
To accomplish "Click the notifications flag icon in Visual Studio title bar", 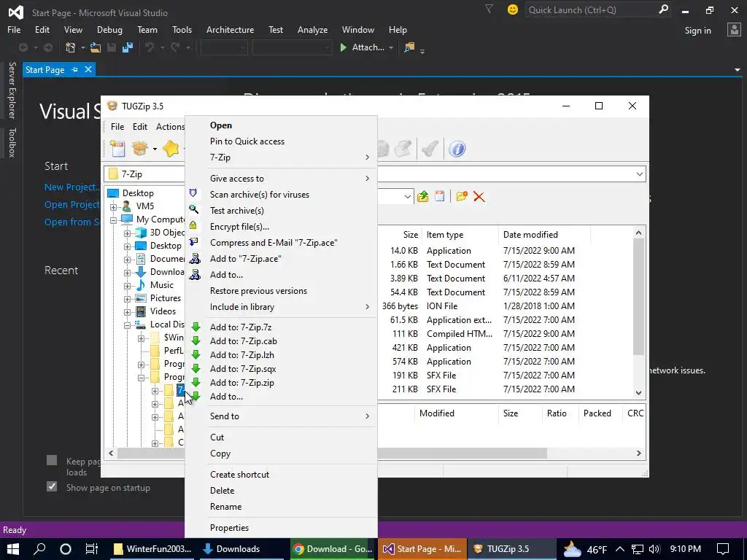I will [x=489, y=9].
